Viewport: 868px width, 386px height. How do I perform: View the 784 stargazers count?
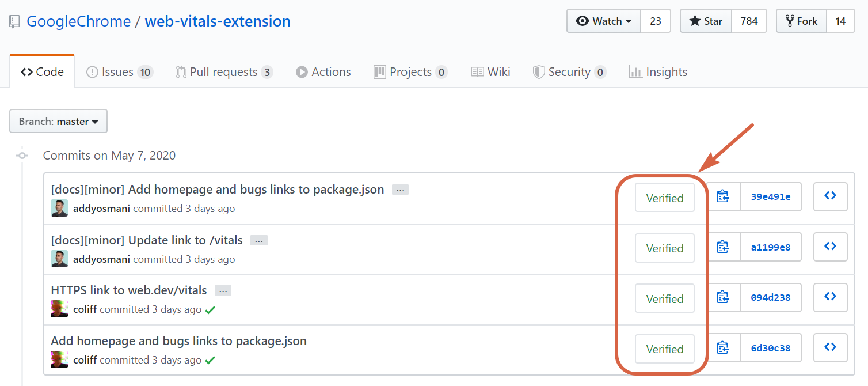pos(749,21)
